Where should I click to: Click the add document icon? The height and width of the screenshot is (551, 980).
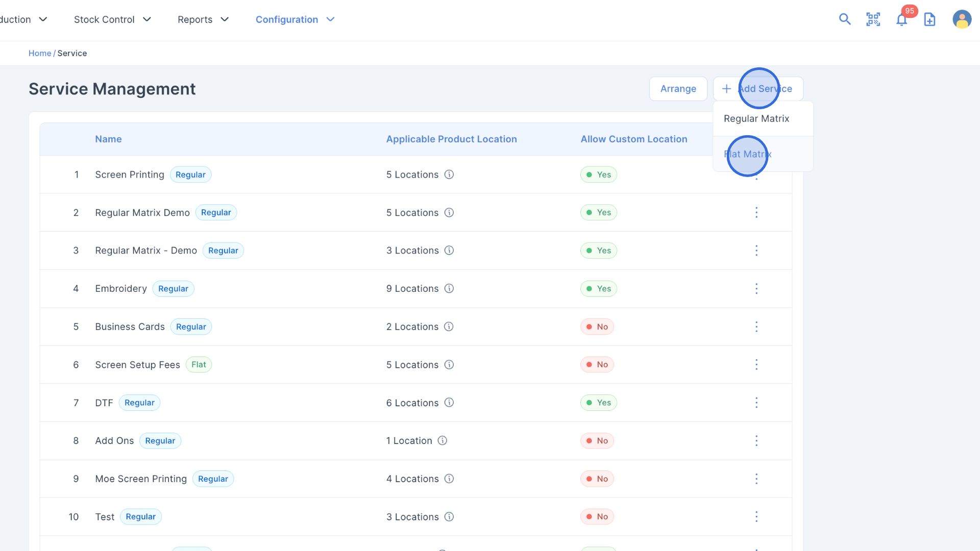(930, 19)
